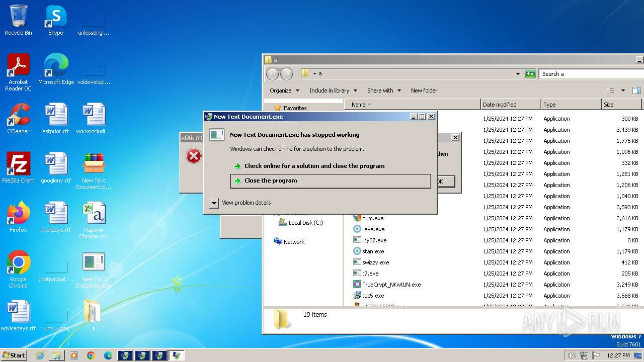Switch to the active fourth taskbar program button
The image size is (644, 362).
(x=177, y=355)
